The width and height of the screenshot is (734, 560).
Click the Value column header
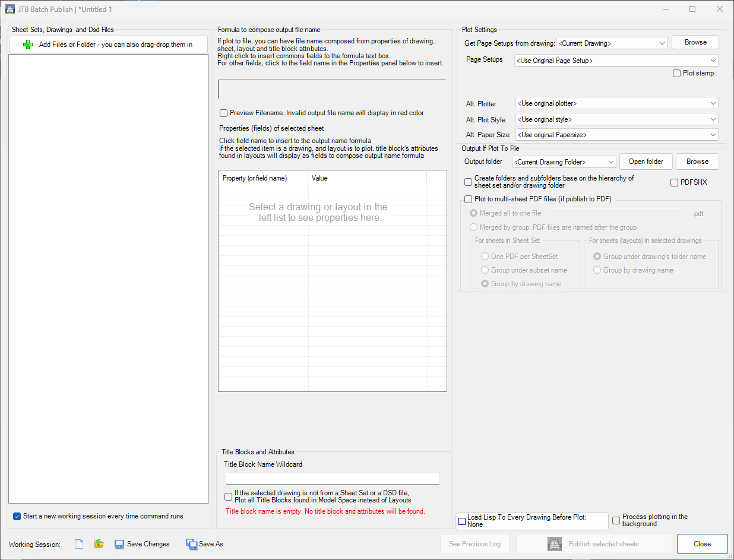[x=368, y=178]
